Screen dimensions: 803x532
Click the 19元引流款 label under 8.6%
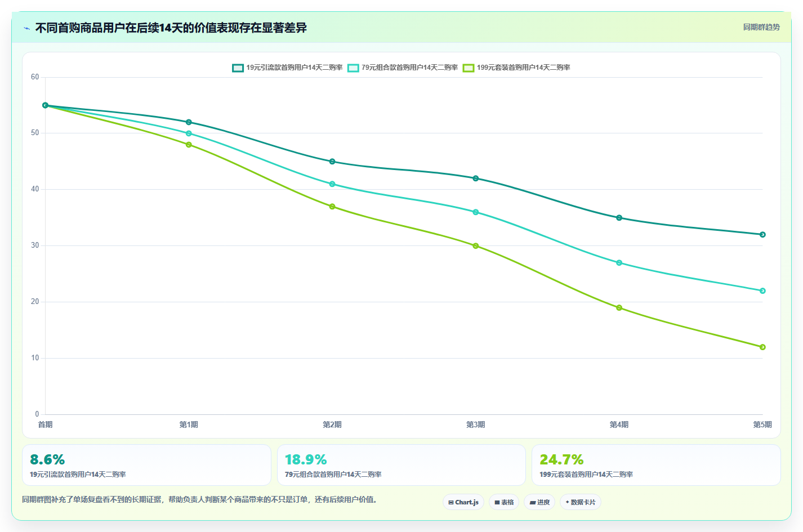pyautogui.click(x=78, y=475)
